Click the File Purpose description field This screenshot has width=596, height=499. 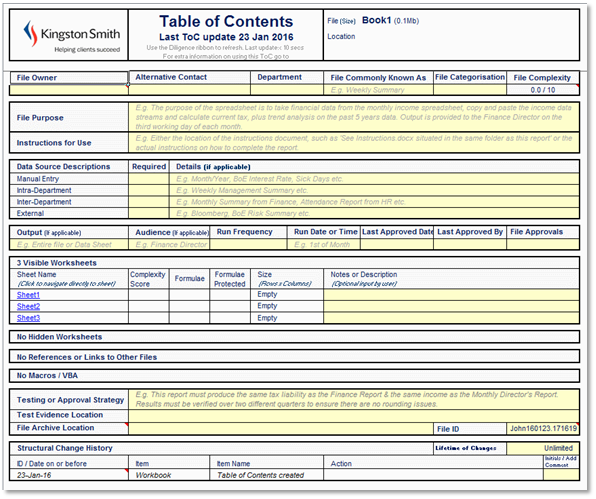coord(354,117)
